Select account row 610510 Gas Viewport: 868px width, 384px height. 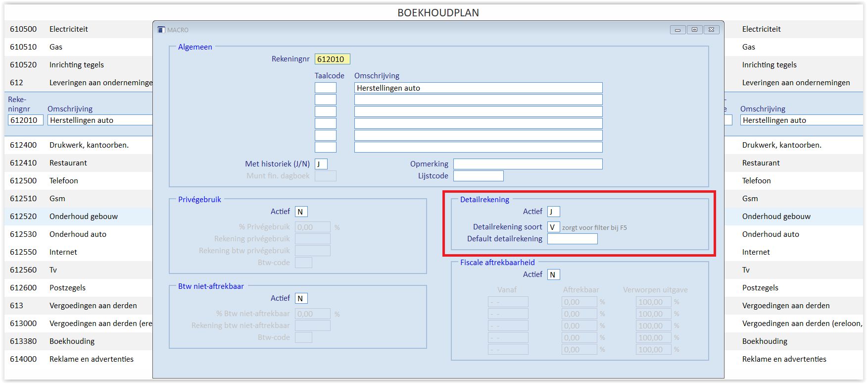tap(79, 47)
